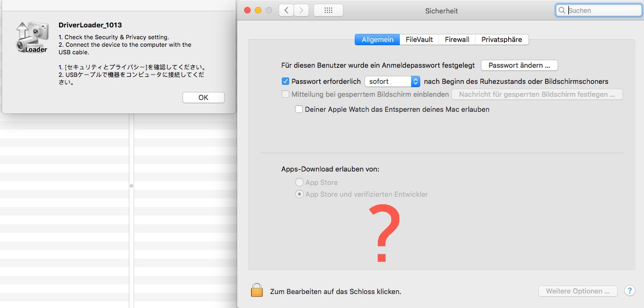
Task: Switch to the FileVault tab
Action: pos(419,40)
